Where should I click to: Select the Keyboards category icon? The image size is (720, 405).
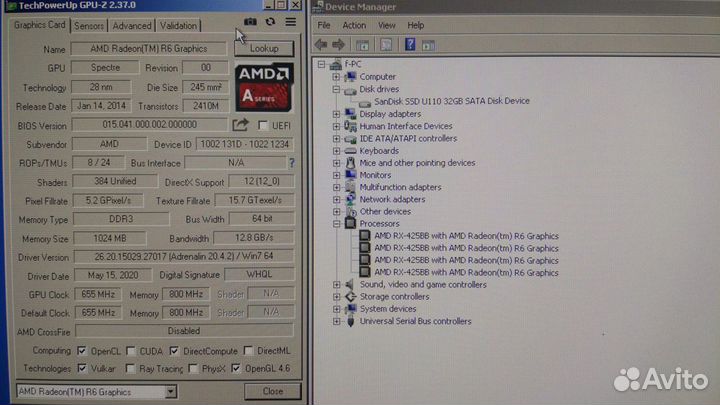[x=350, y=151]
